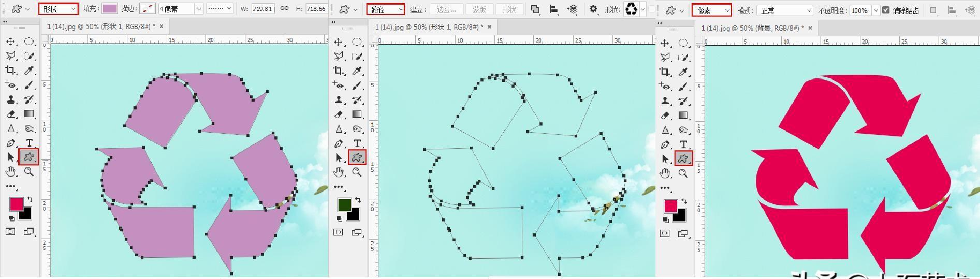Swap foreground and background colors, left window
980x279 pixels.
30,199
